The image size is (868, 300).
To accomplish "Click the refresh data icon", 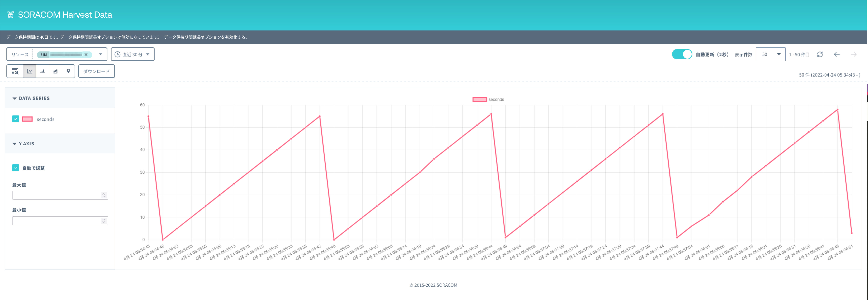I will tap(820, 55).
